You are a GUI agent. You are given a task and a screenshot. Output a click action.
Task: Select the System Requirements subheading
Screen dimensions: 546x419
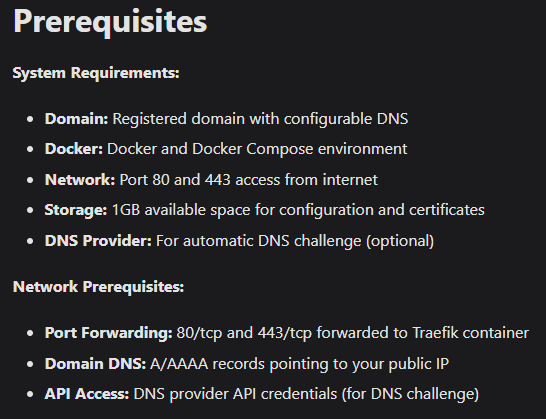coord(96,73)
